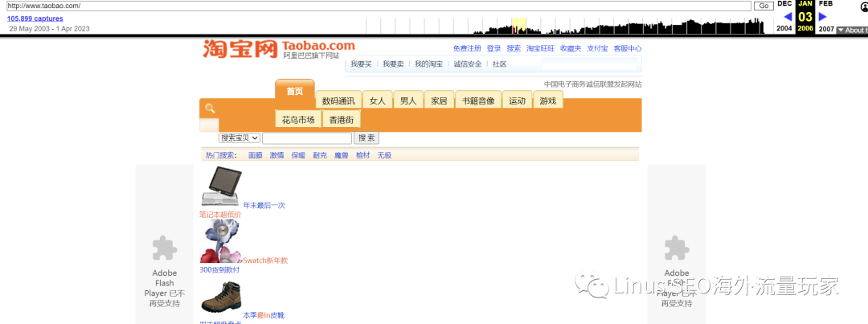Open the 游戏 tab

(548, 100)
